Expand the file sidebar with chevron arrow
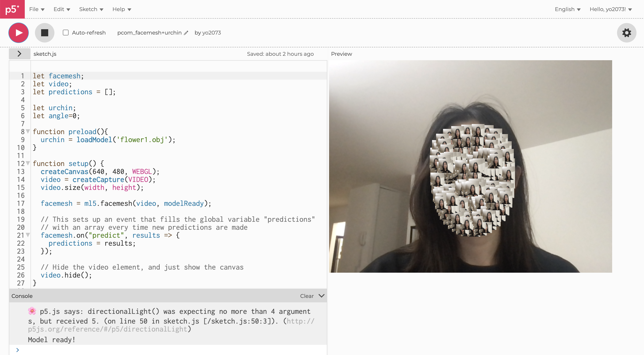This screenshot has height=355, width=644. (x=19, y=54)
